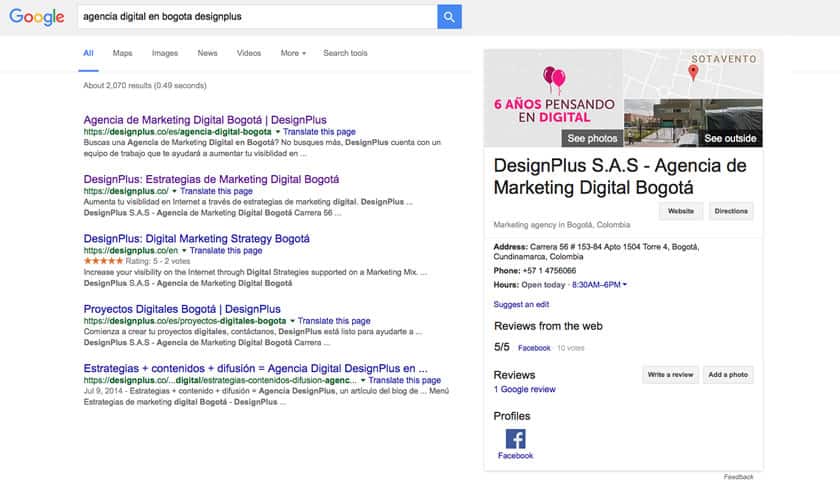
Task: Open the Facebook profile icon
Action: pos(515,439)
